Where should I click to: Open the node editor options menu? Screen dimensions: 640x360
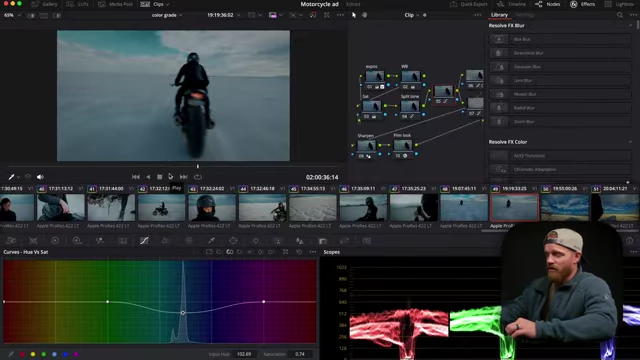pos(478,15)
